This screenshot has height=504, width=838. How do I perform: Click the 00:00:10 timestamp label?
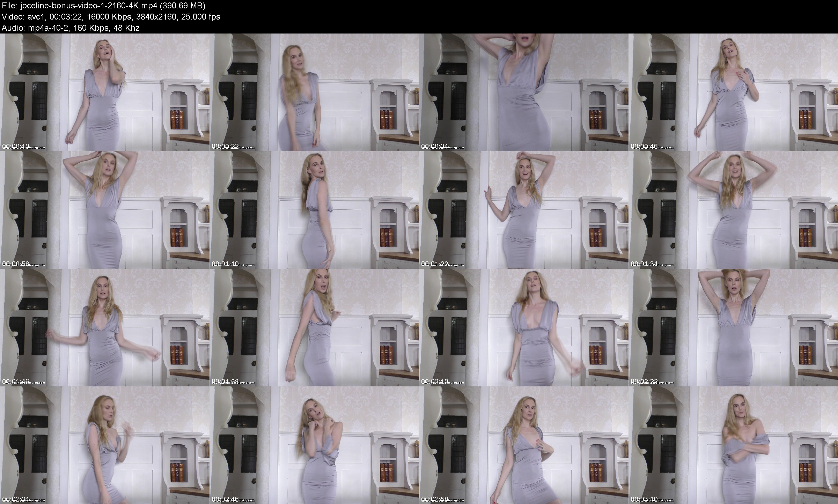coord(15,146)
